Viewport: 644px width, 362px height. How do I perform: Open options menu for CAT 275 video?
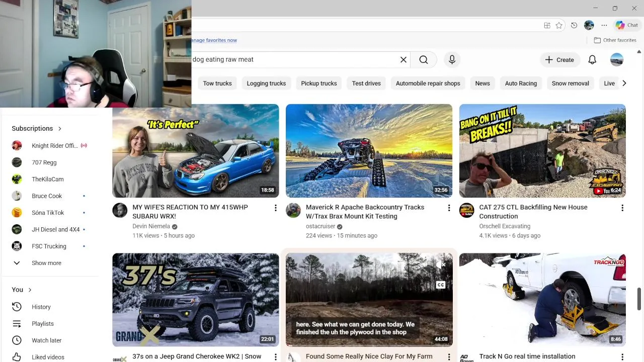coord(622,208)
